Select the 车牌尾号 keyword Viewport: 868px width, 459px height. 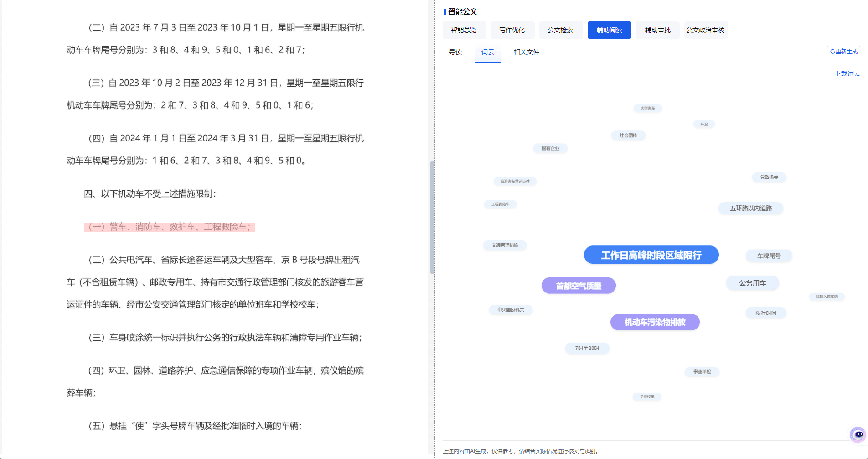tap(769, 256)
